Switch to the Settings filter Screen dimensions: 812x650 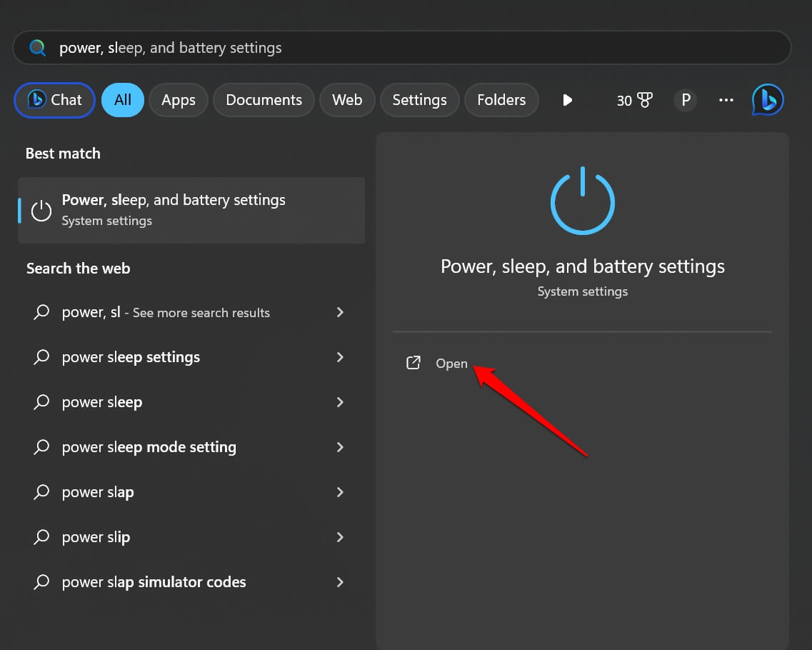pos(419,100)
